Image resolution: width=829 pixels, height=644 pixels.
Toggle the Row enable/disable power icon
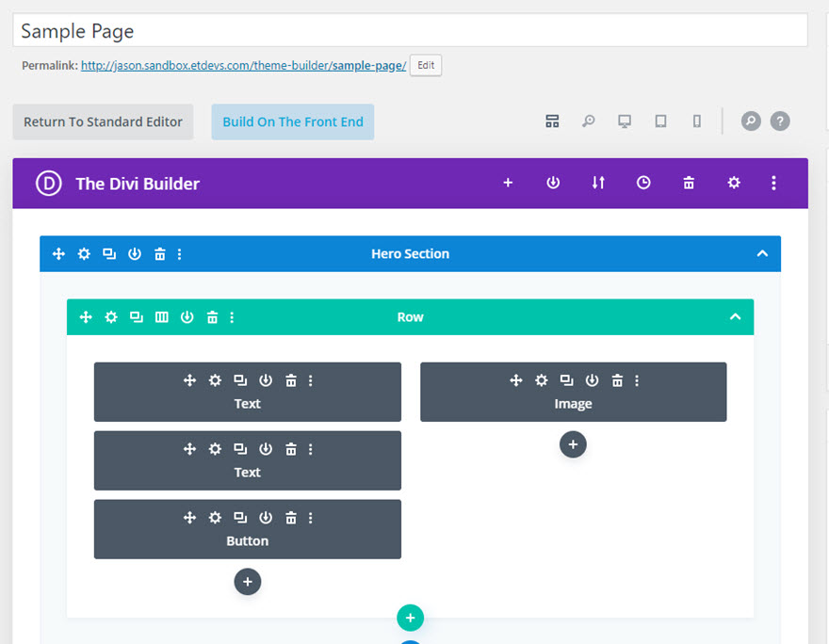[x=187, y=317]
